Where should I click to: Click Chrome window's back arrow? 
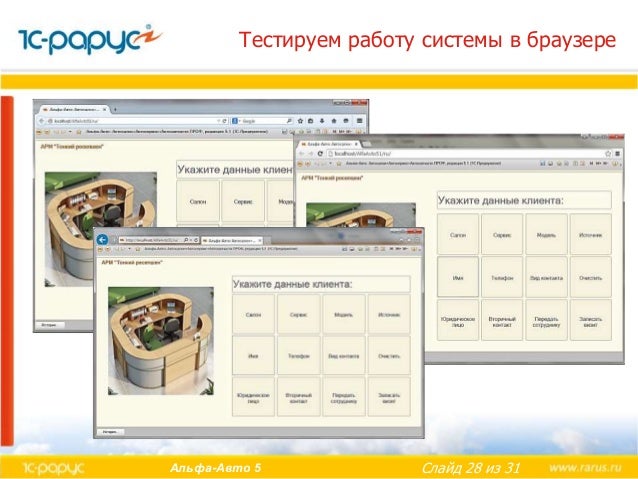302,154
